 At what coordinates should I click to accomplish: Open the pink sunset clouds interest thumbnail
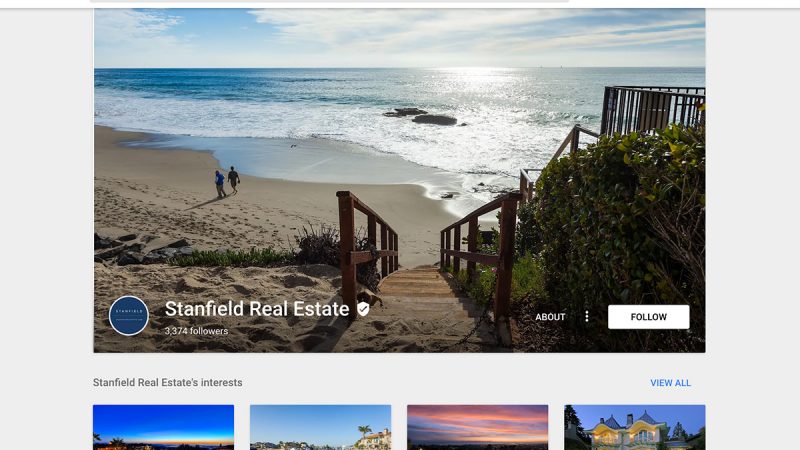tap(478, 428)
